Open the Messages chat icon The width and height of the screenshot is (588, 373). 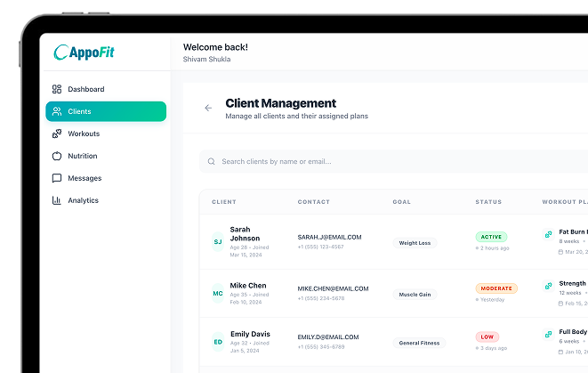pyautogui.click(x=57, y=178)
